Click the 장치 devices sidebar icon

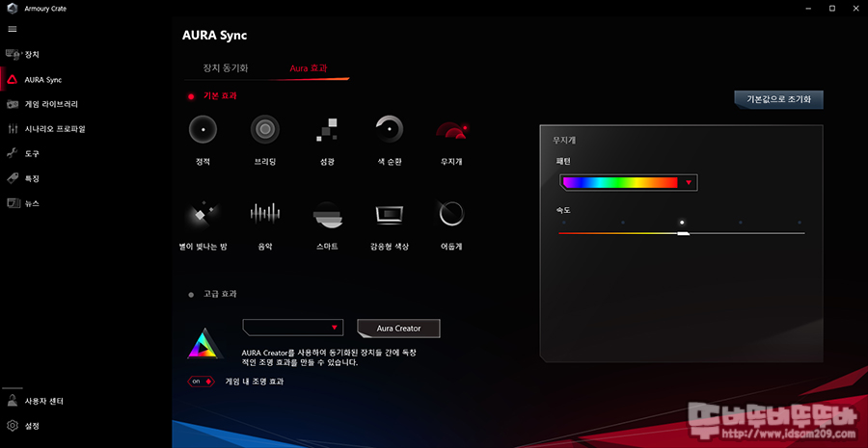pos(13,55)
